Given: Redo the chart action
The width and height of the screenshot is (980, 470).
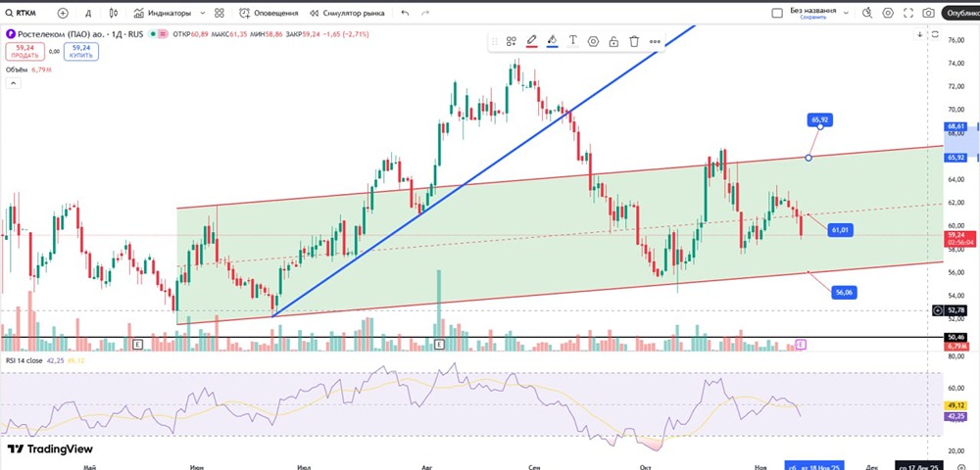Looking at the screenshot, I should [x=425, y=13].
